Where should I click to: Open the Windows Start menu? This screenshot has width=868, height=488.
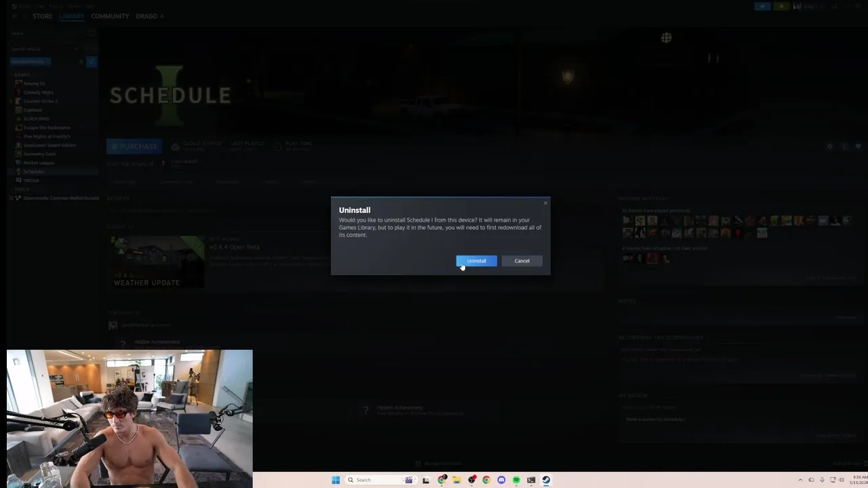[x=336, y=480]
